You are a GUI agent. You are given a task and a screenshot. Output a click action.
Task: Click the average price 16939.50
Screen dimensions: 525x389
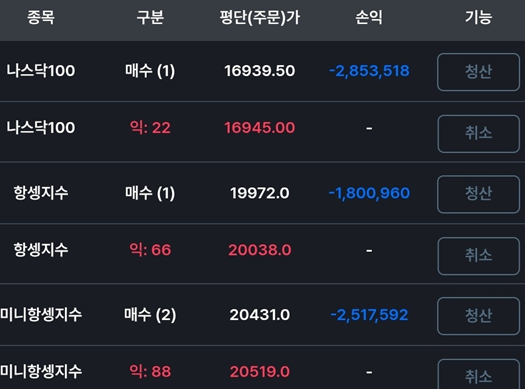259,71
